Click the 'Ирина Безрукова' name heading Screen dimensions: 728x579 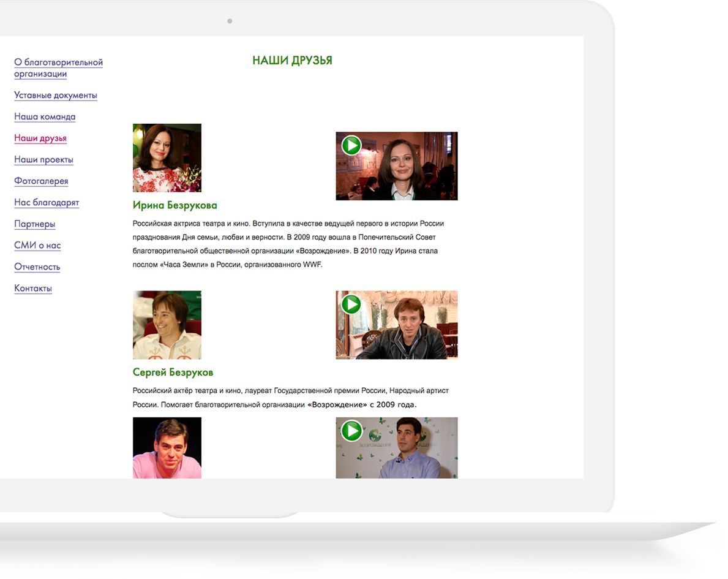(174, 206)
